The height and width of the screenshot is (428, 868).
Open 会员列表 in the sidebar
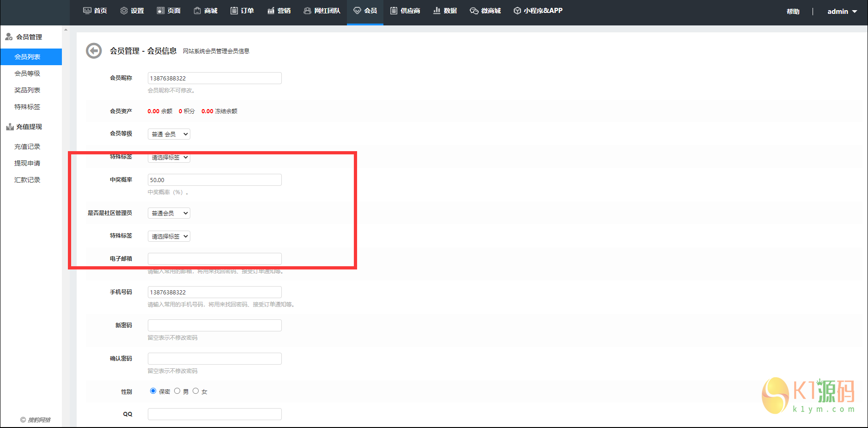pyautogui.click(x=31, y=57)
